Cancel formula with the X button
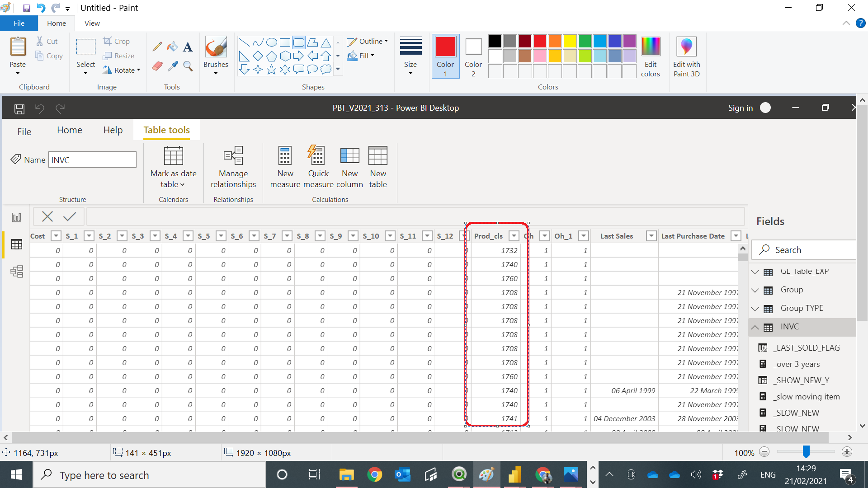Viewport: 868px width, 488px height. 47,216
